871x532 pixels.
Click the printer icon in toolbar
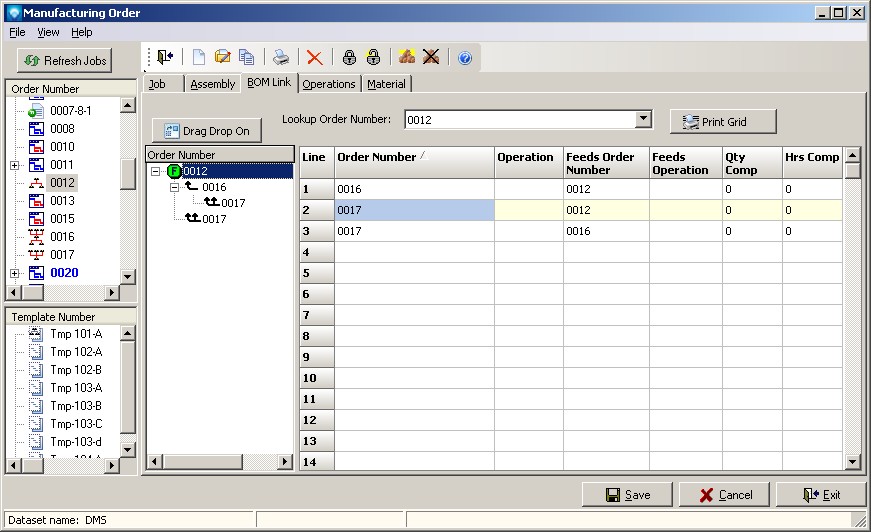281,57
